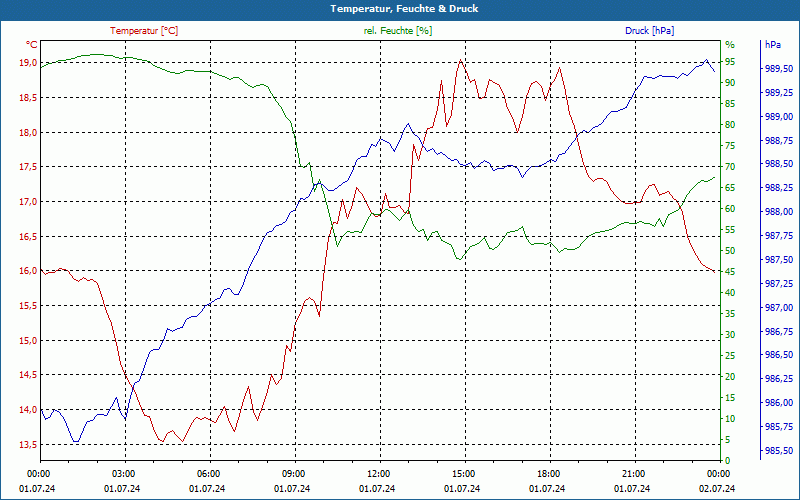This screenshot has height=500, width=800.
Task: Click humidity axis tick '50'
Action: tap(730, 251)
